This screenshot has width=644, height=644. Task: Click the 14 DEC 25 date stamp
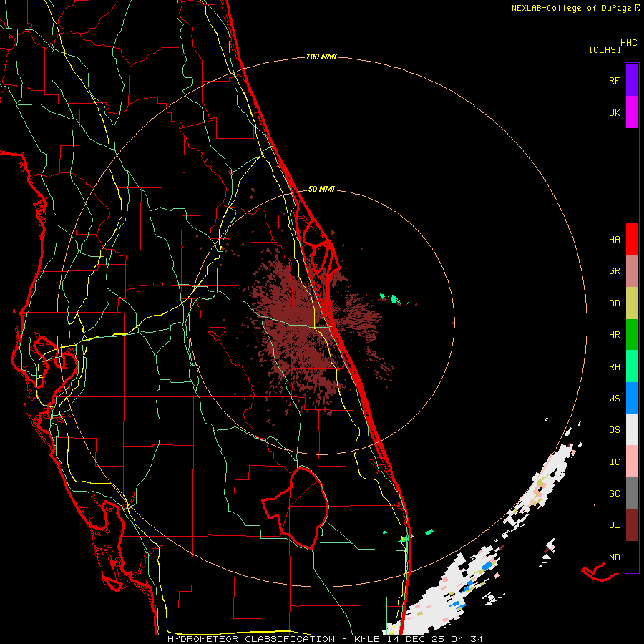tap(417, 639)
